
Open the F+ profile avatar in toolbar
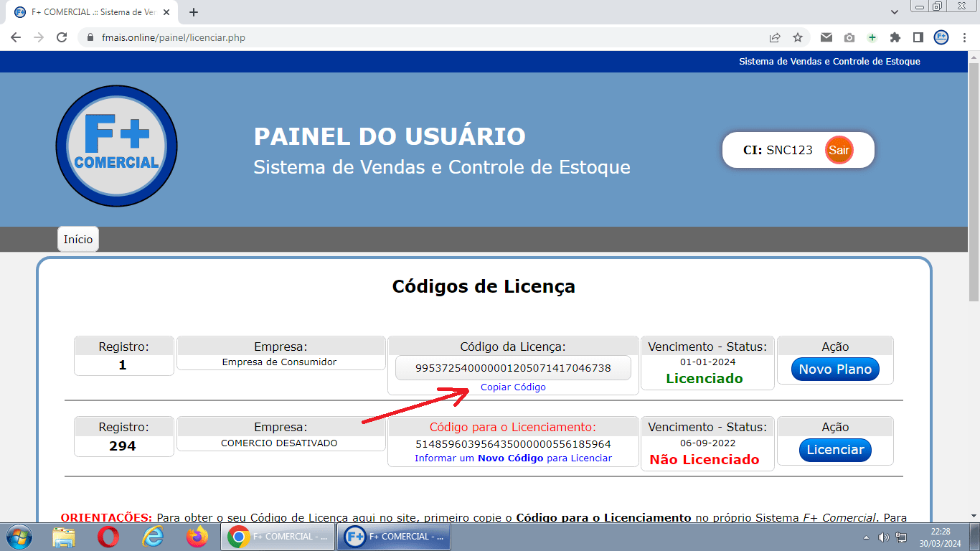coord(941,37)
